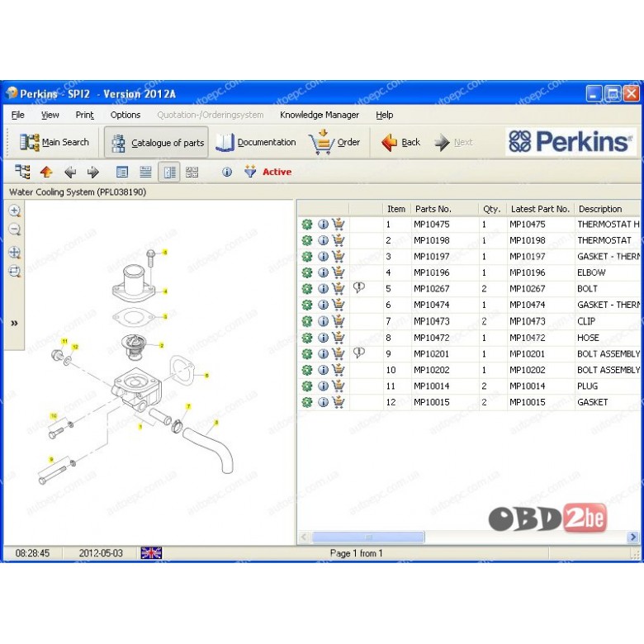Click the UK flag language icon

pyautogui.click(x=151, y=553)
